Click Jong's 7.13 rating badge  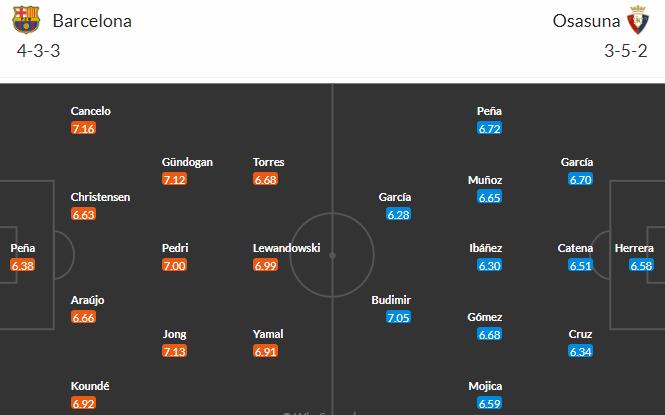click(x=174, y=351)
